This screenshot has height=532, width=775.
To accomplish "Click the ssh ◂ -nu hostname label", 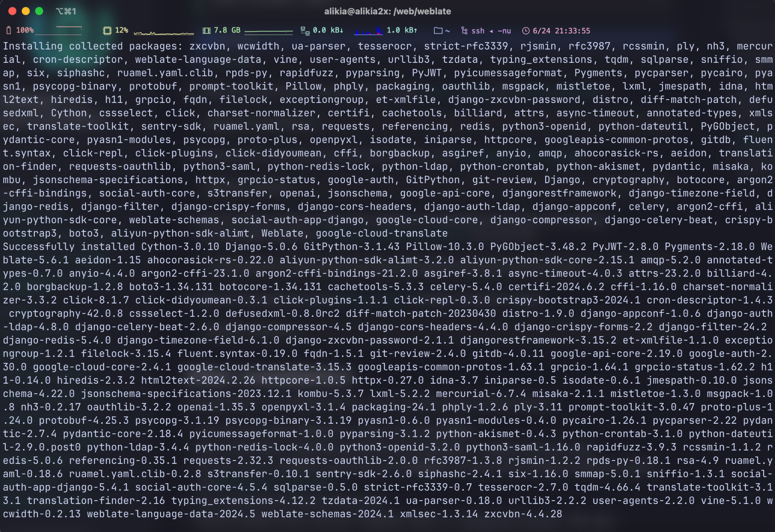I will tap(490, 31).
